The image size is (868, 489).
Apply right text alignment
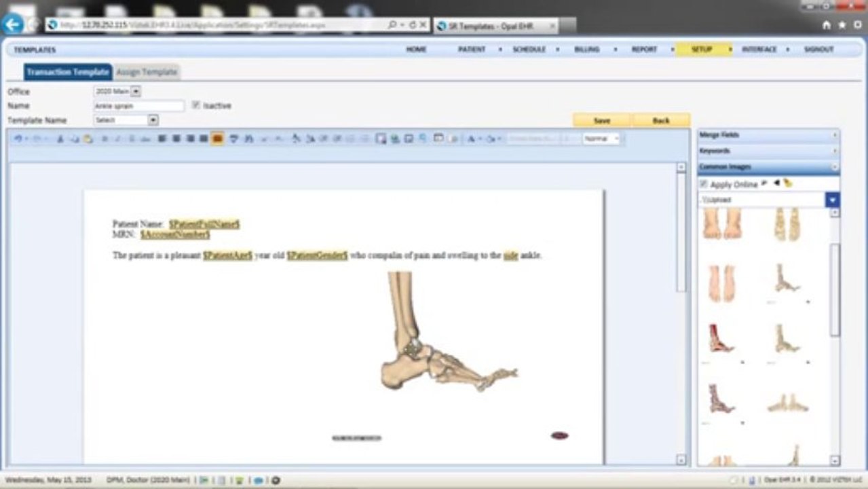point(190,139)
